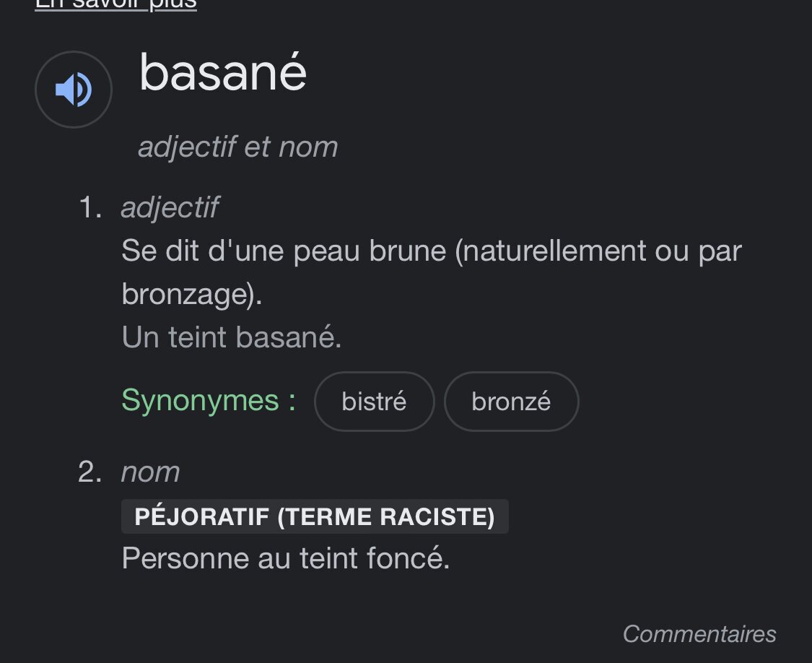This screenshot has height=663, width=812.
Task: Click the green 'Synonymes :' label
Action: [x=209, y=400]
